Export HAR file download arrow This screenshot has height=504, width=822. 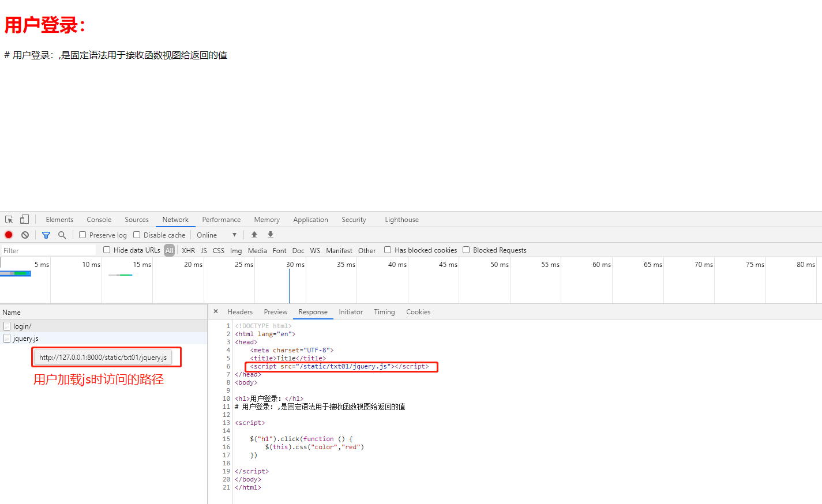271,235
